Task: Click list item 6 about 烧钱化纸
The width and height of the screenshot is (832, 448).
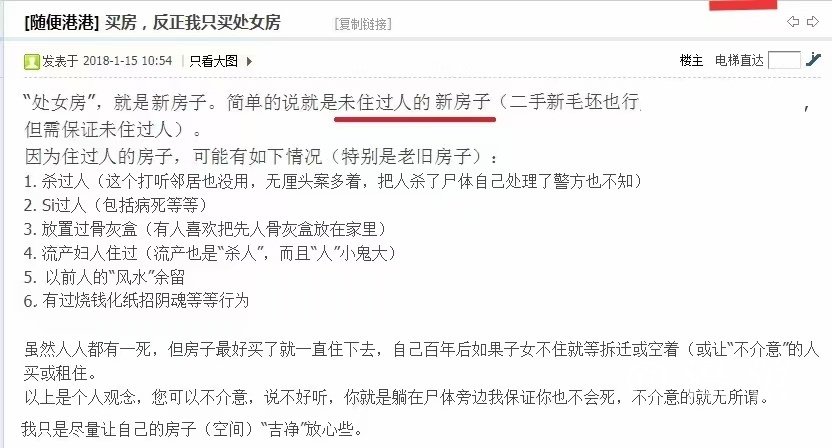Action: [x=136, y=301]
